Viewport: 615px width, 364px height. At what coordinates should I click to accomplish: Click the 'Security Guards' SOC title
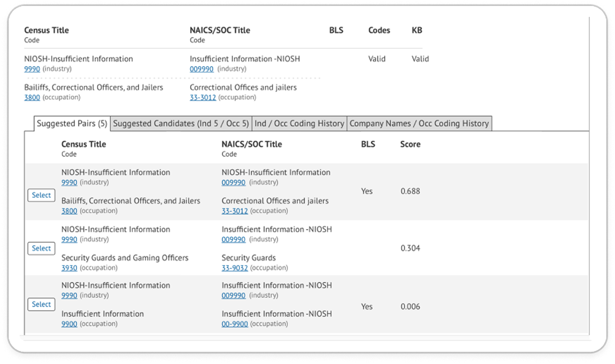click(x=249, y=258)
